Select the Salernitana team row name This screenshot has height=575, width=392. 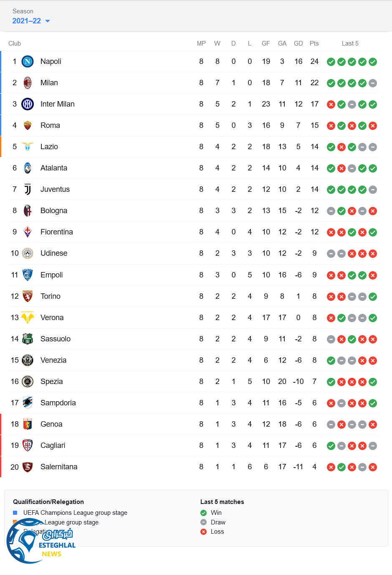[x=59, y=467]
